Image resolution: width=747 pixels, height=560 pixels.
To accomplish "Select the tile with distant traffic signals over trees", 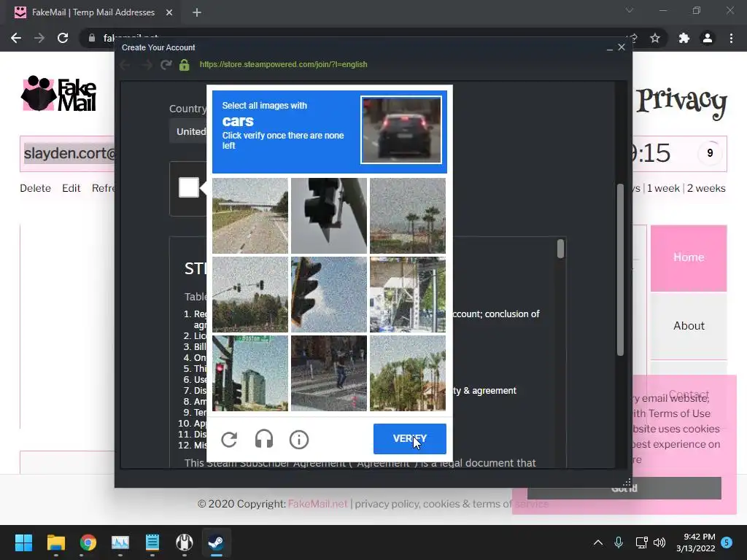I will click(250, 295).
